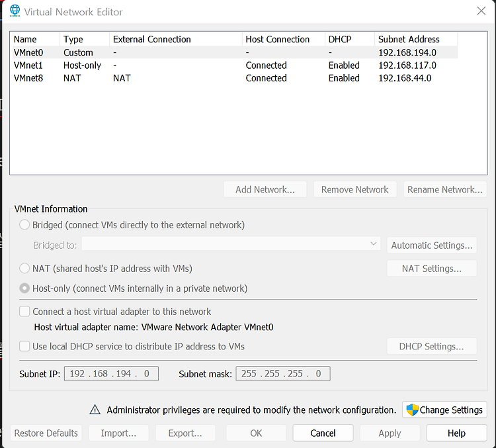Click the Host Connection column header
Viewport: 496px width, 448px height.
point(284,39)
